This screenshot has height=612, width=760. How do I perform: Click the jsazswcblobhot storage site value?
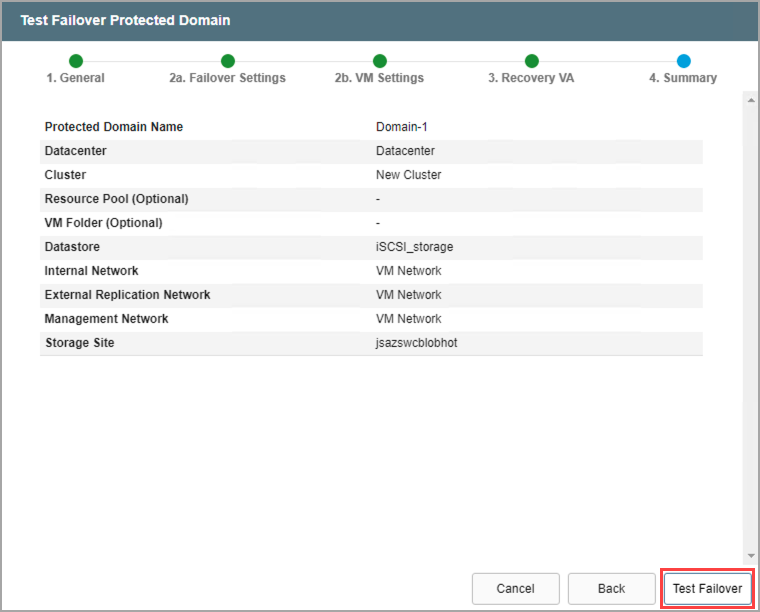coord(417,343)
